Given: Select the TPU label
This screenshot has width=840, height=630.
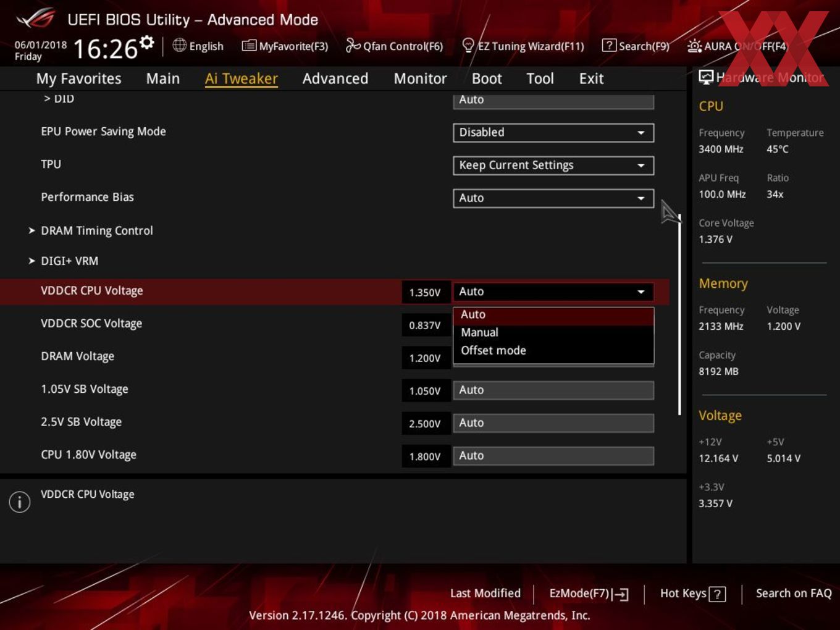Looking at the screenshot, I should (51, 164).
